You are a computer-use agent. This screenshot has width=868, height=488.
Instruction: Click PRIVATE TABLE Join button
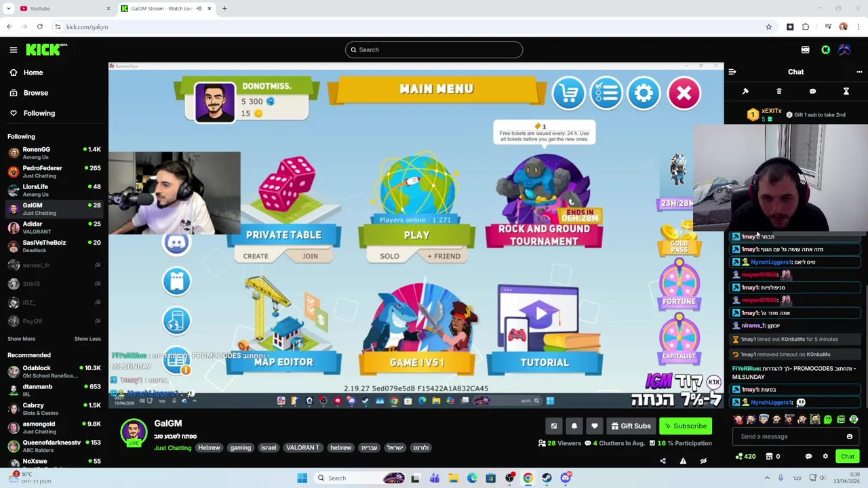click(x=310, y=256)
